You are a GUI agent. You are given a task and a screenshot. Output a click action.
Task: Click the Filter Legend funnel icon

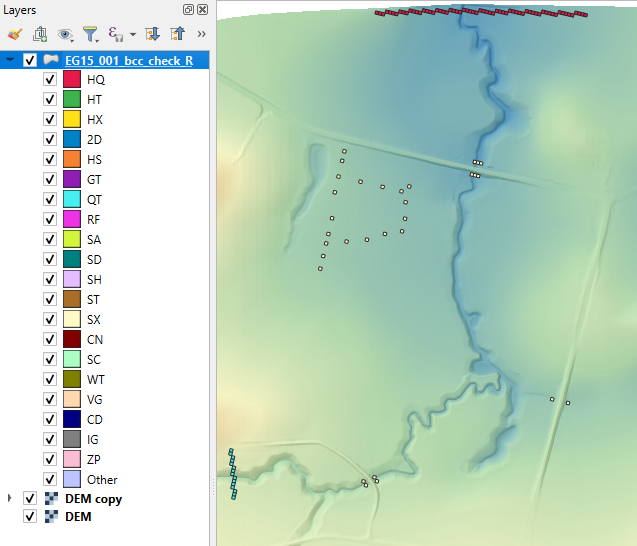pyautogui.click(x=90, y=34)
